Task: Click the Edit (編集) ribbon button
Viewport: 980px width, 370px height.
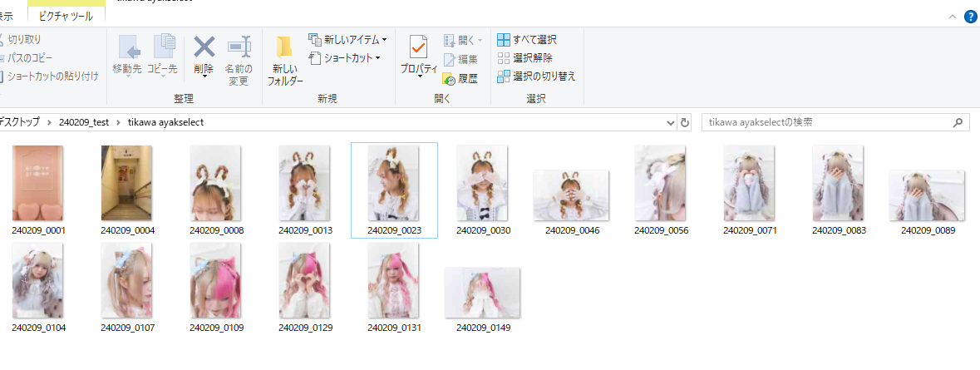Action: pos(460,59)
